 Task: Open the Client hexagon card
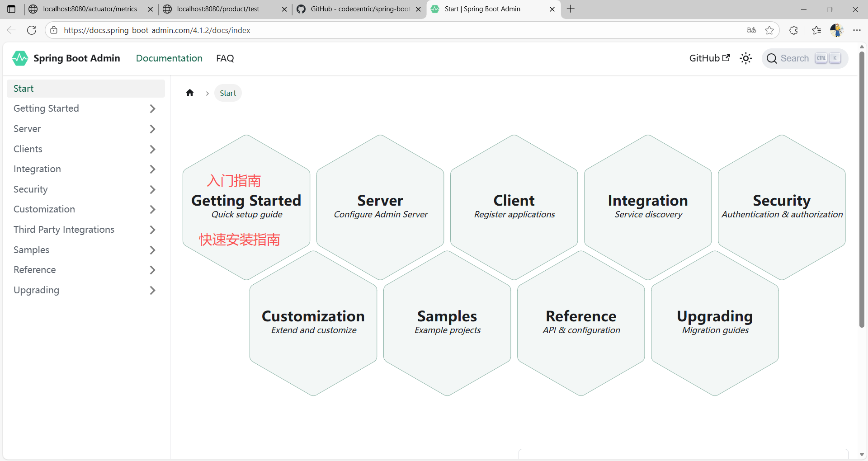tap(514, 207)
